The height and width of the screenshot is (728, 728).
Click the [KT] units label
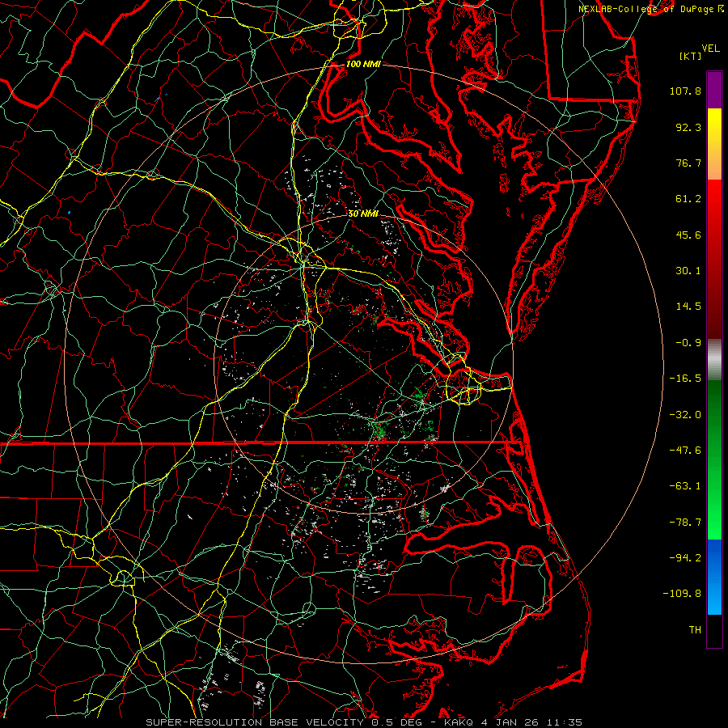(690, 56)
